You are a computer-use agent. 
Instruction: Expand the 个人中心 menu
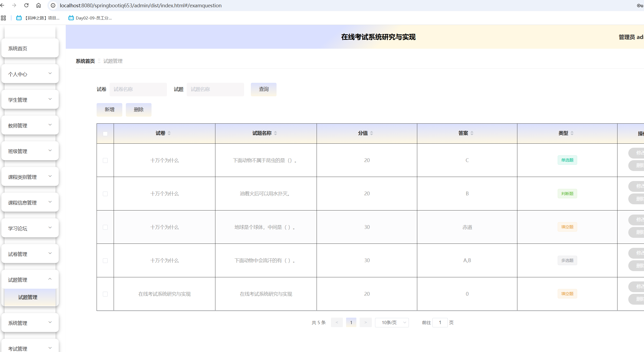coord(30,74)
